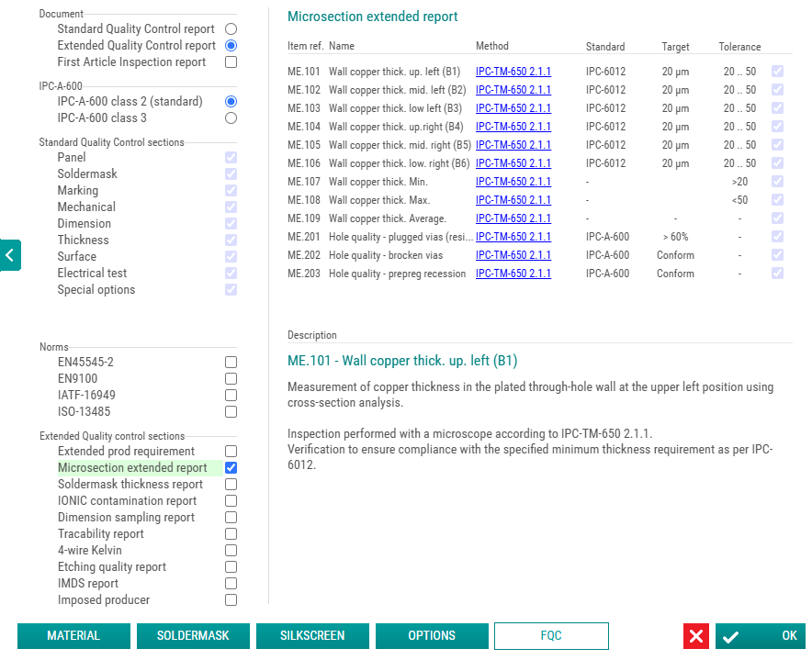
Task: Check the Imposed producer box
Action: coord(231,600)
